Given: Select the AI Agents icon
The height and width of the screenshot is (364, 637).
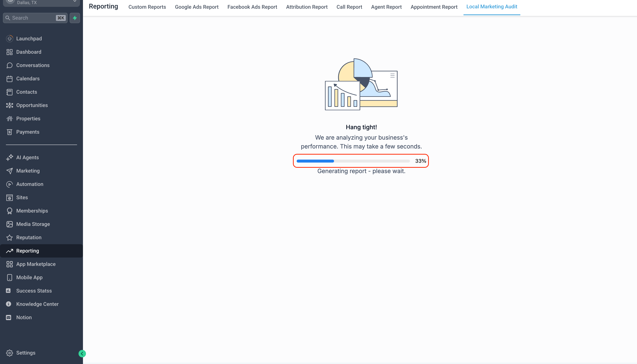Looking at the screenshot, I should pos(9,157).
